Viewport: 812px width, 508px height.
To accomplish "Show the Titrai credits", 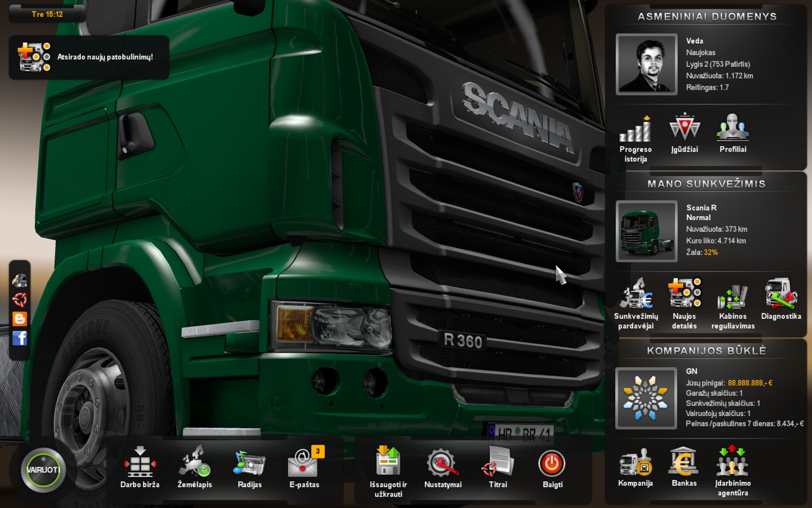I will [498, 467].
